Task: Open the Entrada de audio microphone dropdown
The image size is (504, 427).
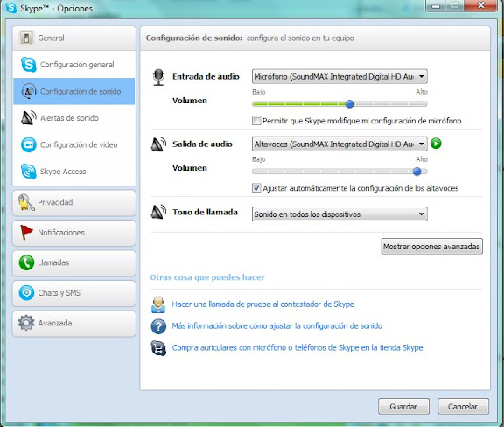Action: pos(339,76)
